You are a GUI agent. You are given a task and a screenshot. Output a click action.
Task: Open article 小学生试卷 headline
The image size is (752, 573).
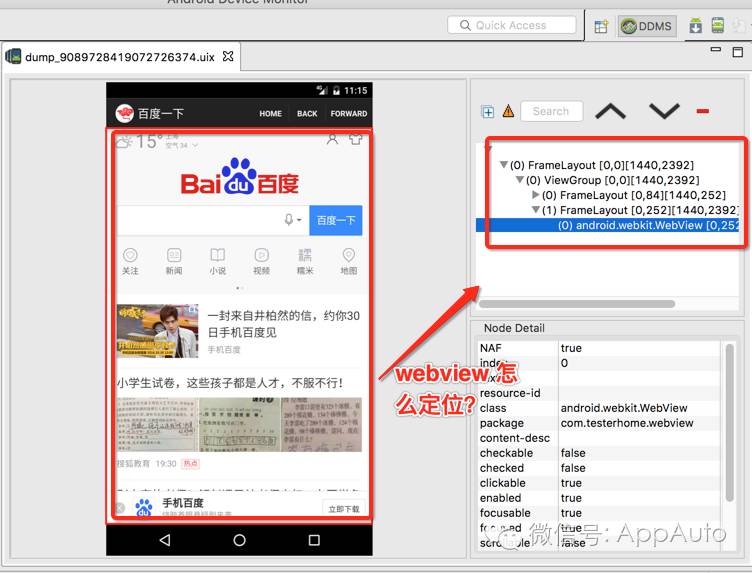tap(230, 383)
